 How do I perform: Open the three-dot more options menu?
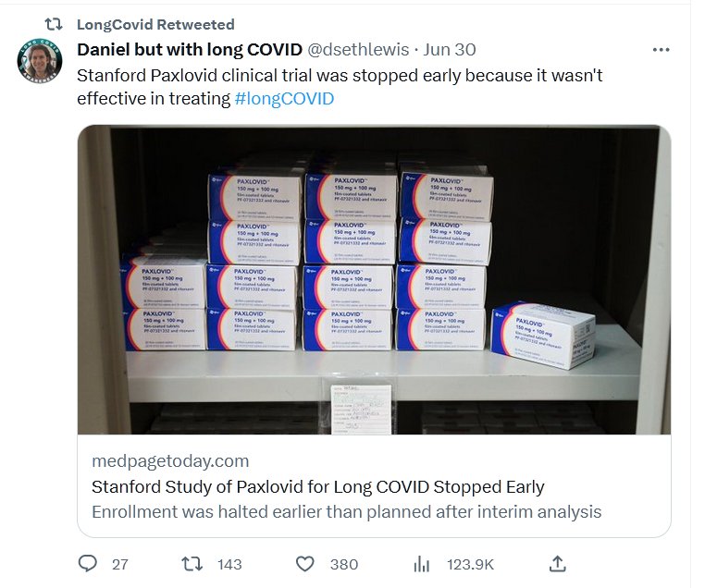(661, 50)
